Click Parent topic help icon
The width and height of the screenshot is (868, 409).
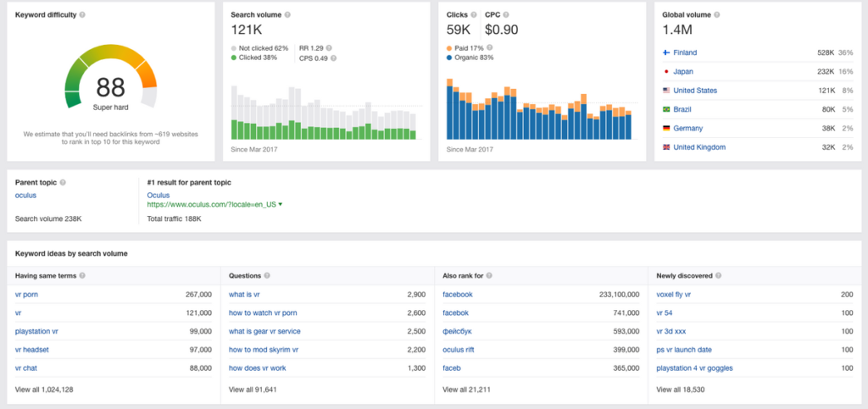[63, 182]
